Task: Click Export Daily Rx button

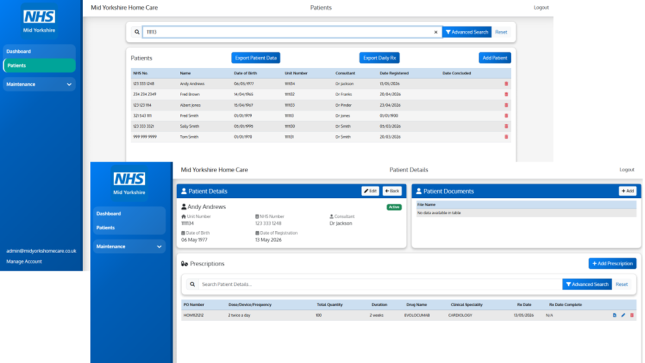Action: (x=379, y=58)
